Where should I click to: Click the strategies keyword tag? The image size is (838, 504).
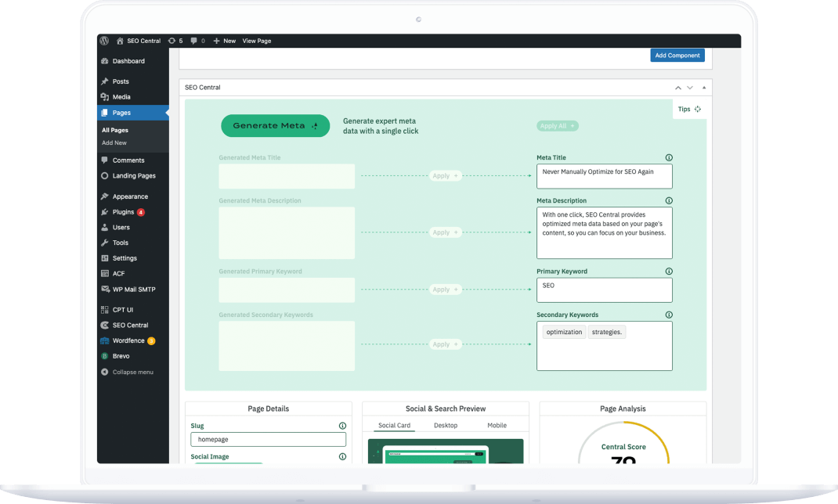pos(607,332)
